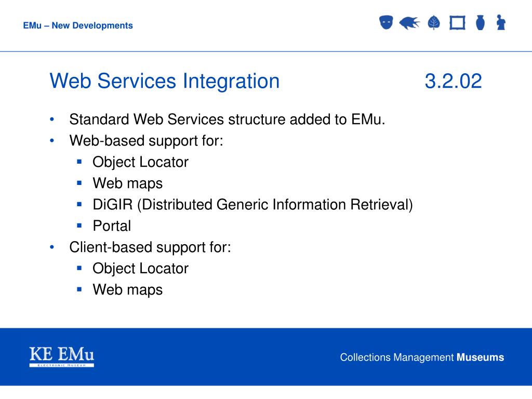Click the vase icon in header
This screenshot has width=532, height=399.
[480, 22]
